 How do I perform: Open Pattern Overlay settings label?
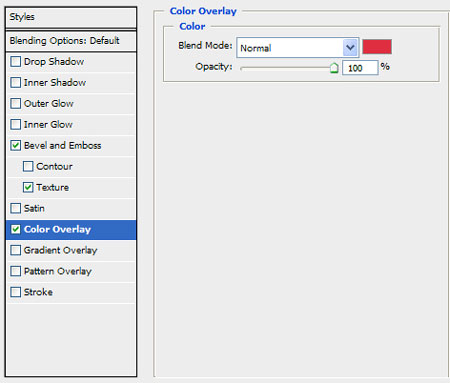pyautogui.click(x=58, y=271)
